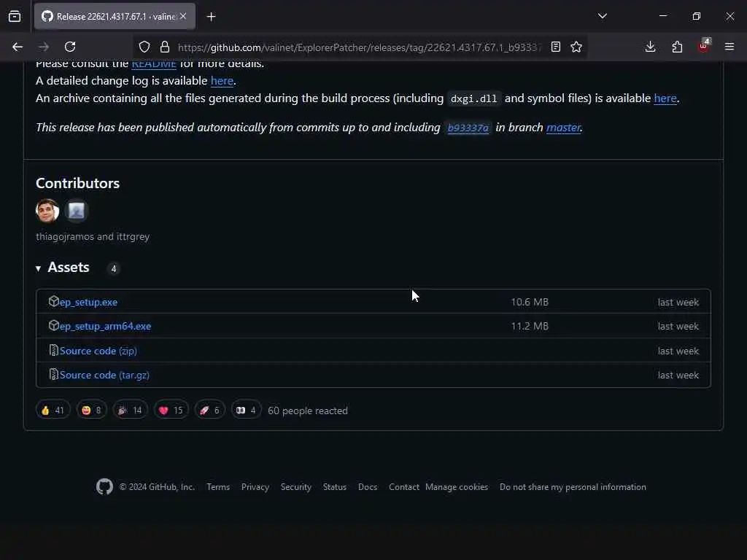The image size is (747, 560).
Task: Toggle the thumbs up reaction with 41
Action: [53, 410]
